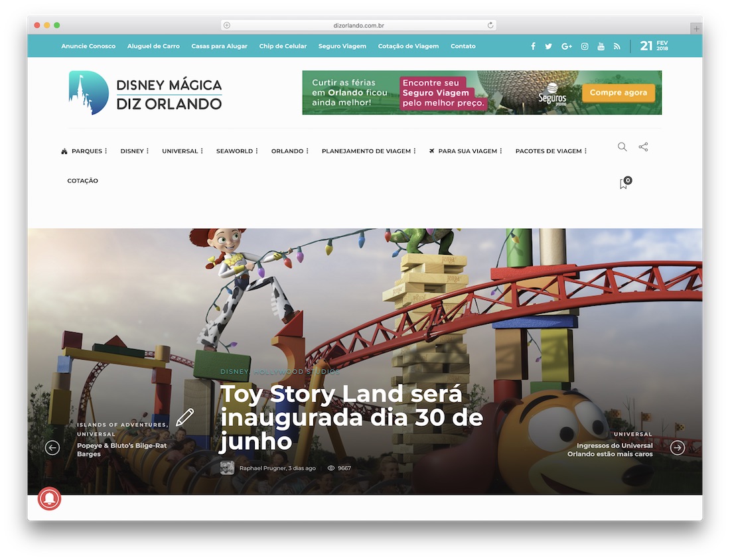
Task: Click the Raphael Prugner author name
Action: point(263,468)
